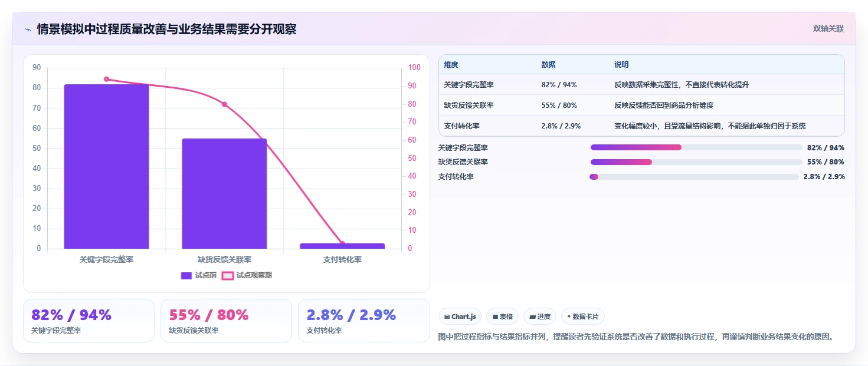868x366 pixels.
Task: Toggle the 试点前 legend item
Action: pos(198,275)
